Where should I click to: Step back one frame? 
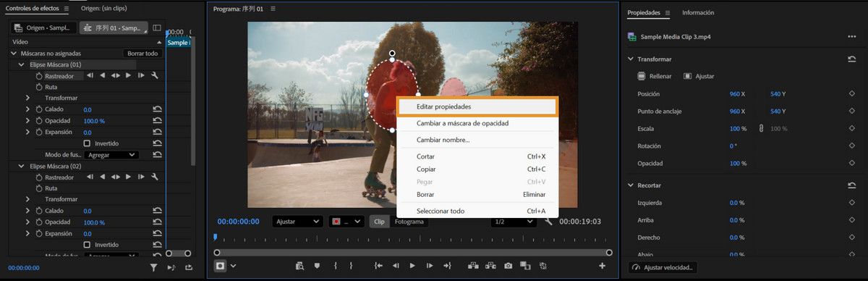[395, 266]
